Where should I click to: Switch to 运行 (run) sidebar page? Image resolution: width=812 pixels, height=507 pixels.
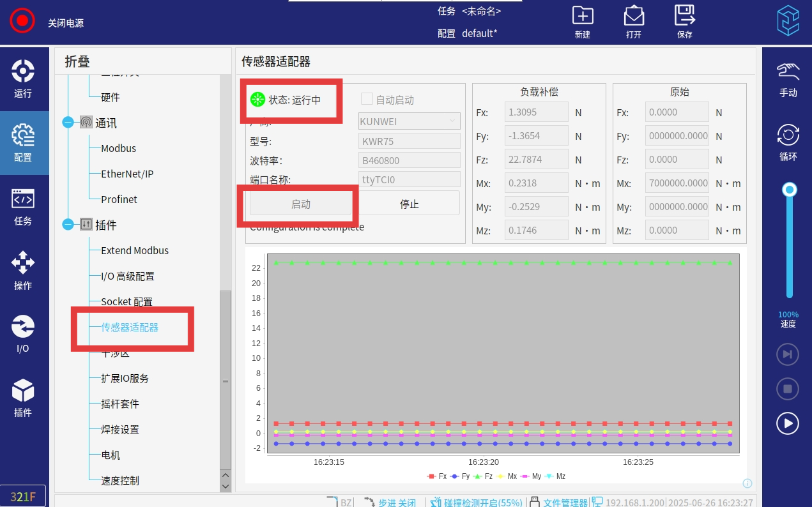tap(23, 78)
